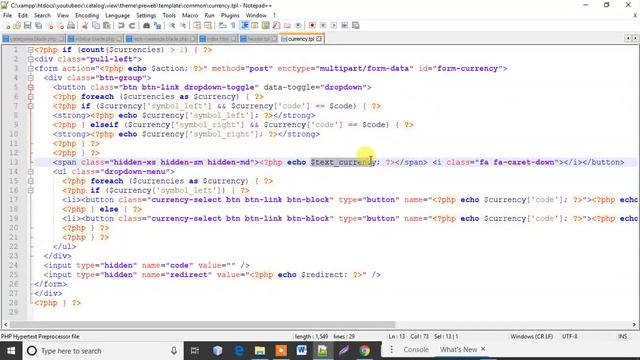
Task: Click the horizontal scrollbar thumb
Action: [202, 324]
